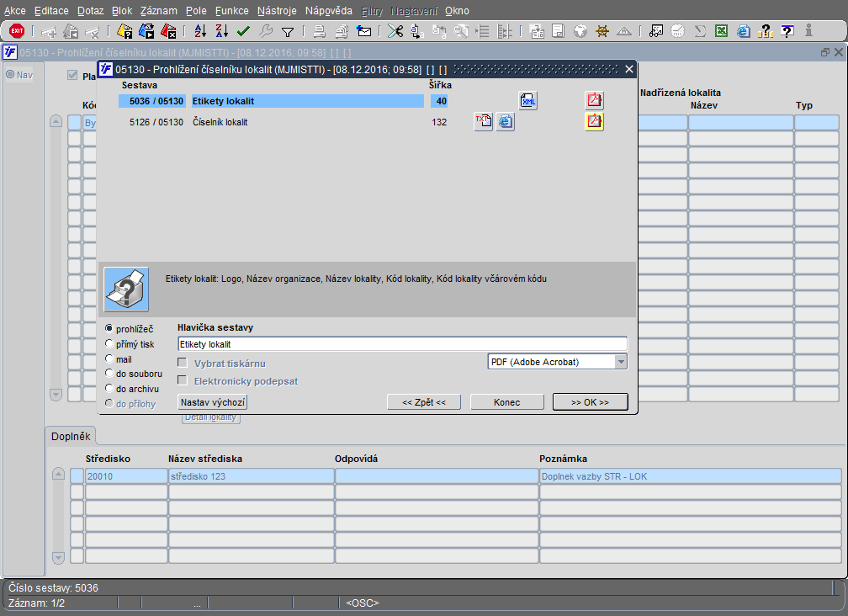Click the yellow query-with-question-mark toolbar icon
848x616 pixels.
(125, 31)
